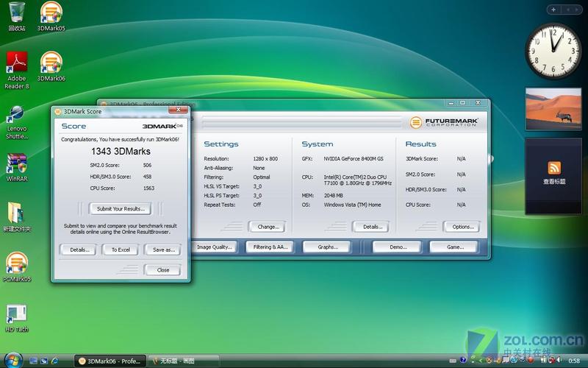Open Options under Results
588x368 pixels.
pyautogui.click(x=462, y=227)
